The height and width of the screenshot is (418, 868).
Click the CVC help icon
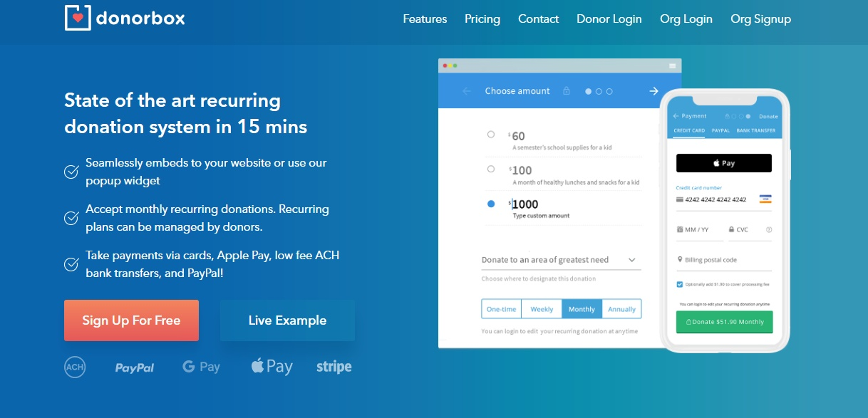click(769, 230)
